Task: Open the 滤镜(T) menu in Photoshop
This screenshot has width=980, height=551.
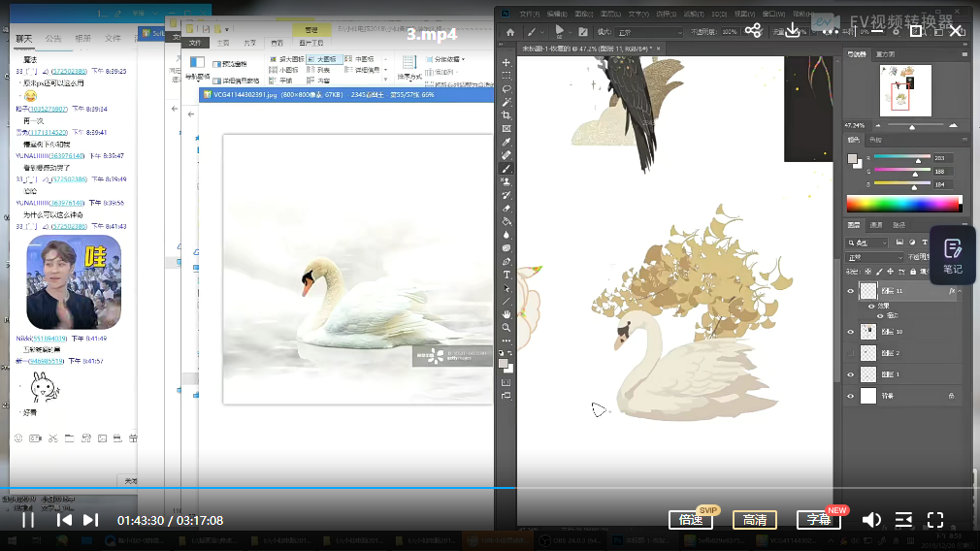Action: (x=694, y=14)
